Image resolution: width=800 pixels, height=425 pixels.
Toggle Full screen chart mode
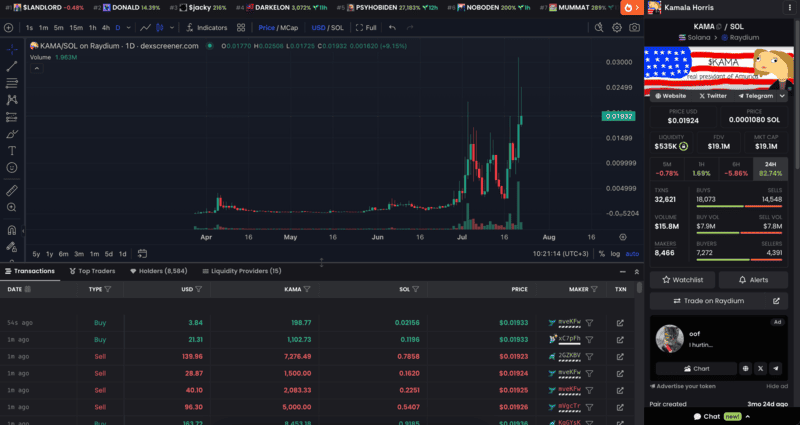(366, 28)
